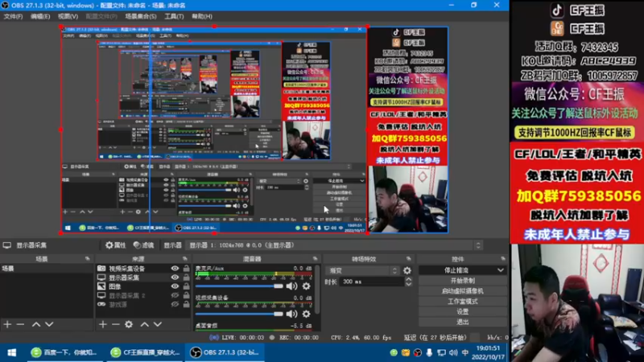Open the 场景集合(S) menu
Screen dimensions: 644x362
[141, 16]
